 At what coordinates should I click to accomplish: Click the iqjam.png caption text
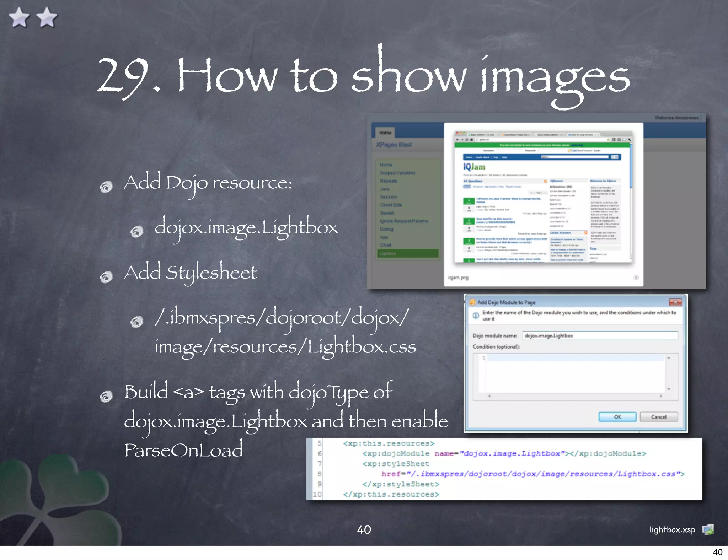(458, 278)
